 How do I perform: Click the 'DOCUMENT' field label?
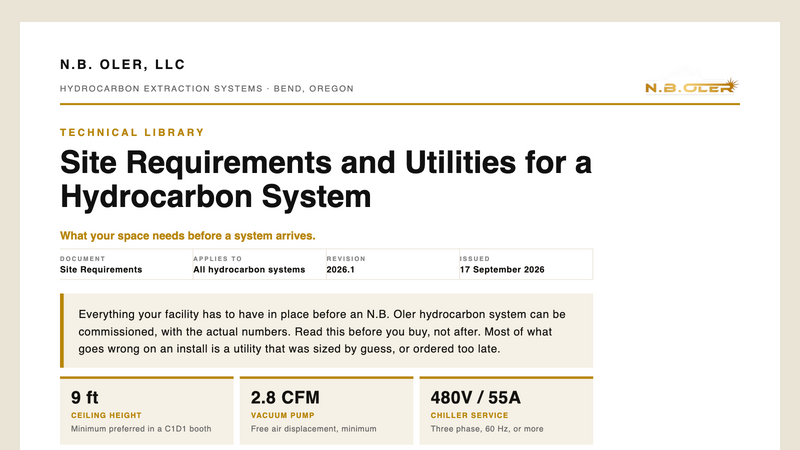point(83,259)
